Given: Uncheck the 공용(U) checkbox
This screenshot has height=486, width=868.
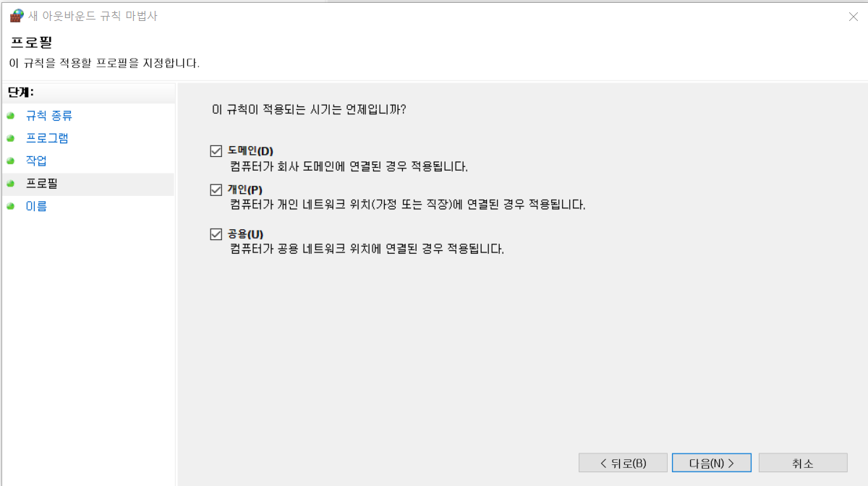Looking at the screenshot, I should (x=215, y=234).
